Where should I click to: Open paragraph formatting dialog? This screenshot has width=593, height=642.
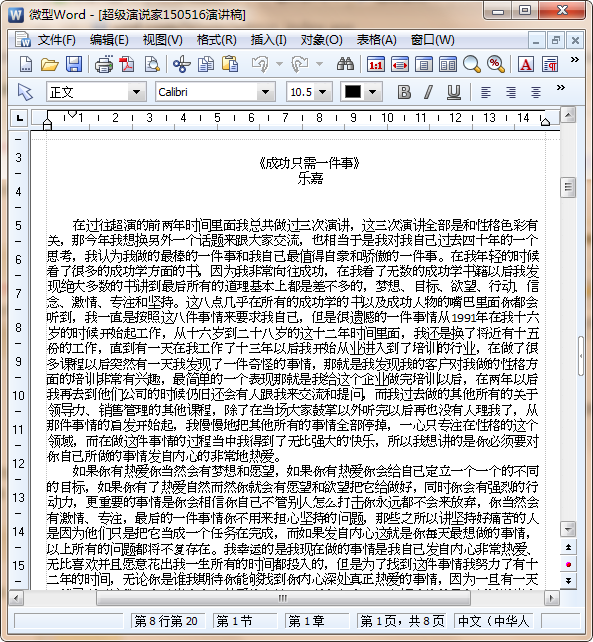click(x=550, y=64)
